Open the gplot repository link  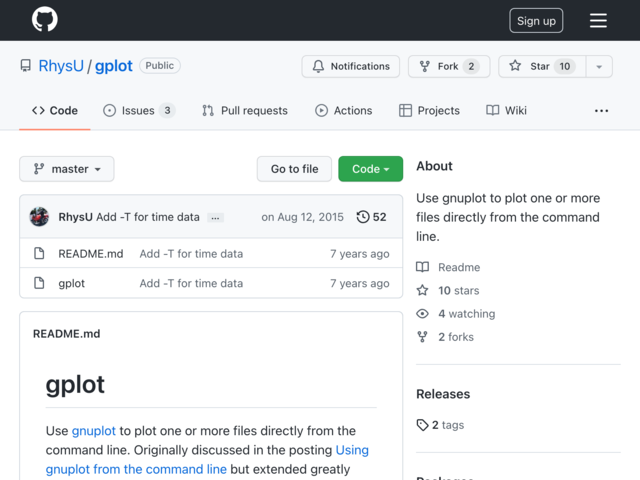113,66
